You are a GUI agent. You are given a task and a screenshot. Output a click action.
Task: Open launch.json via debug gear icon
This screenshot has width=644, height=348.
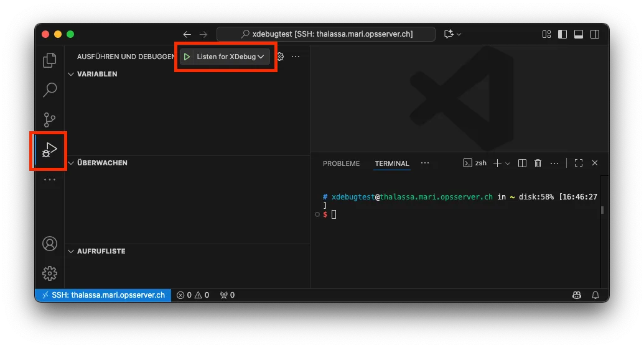(281, 57)
